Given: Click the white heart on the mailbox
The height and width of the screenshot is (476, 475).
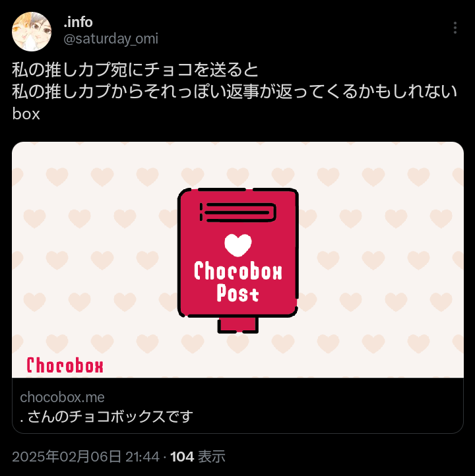Looking at the screenshot, I should pyautogui.click(x=237, y=245).
